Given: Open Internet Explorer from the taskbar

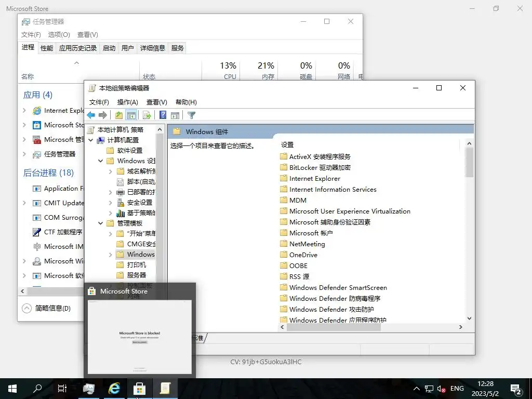Looking at the screenshot, I should [x=114, y=389].
